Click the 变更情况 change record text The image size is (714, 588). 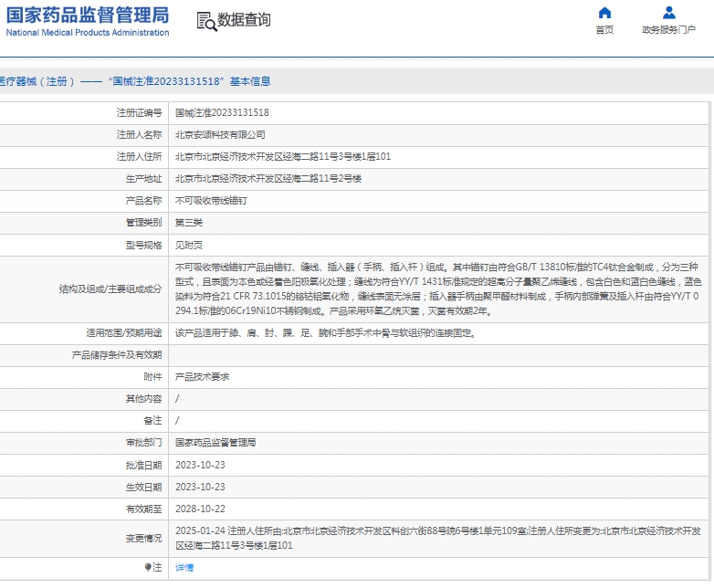(x=438, y=538)
